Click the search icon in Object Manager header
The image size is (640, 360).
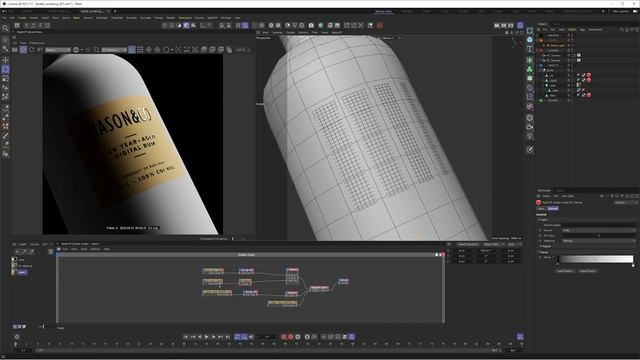622,29
